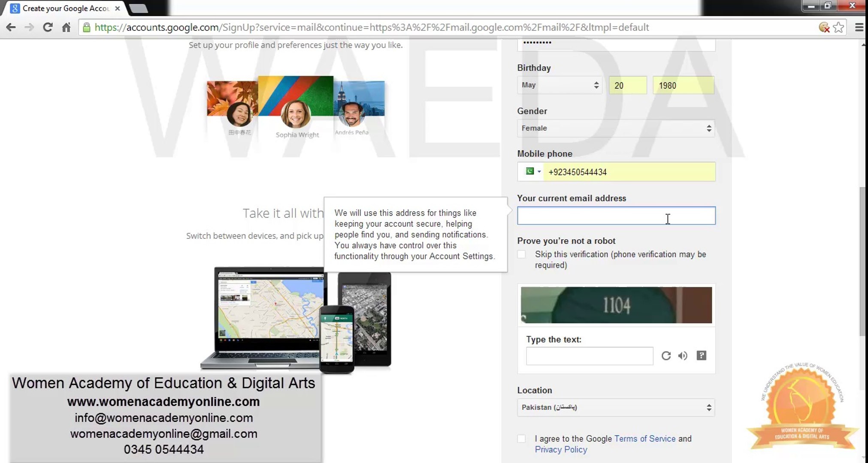Screen dimensions: 868x463
Task: Enable skip phone verification
Action: pos(521,254)
